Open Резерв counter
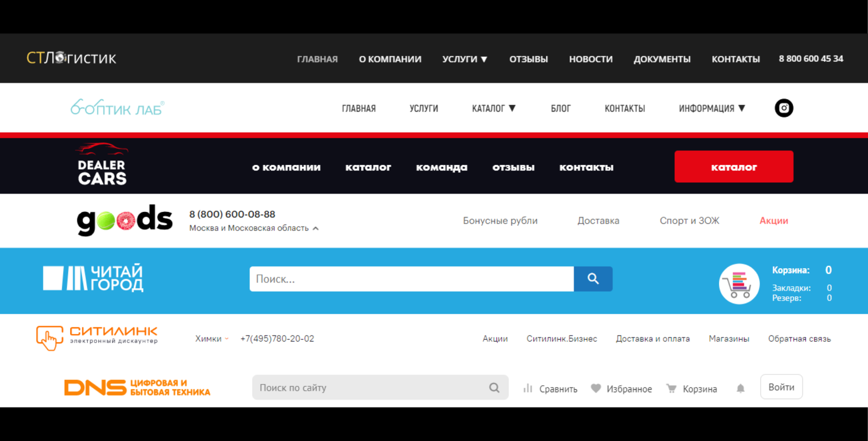 tap(802, 298)
